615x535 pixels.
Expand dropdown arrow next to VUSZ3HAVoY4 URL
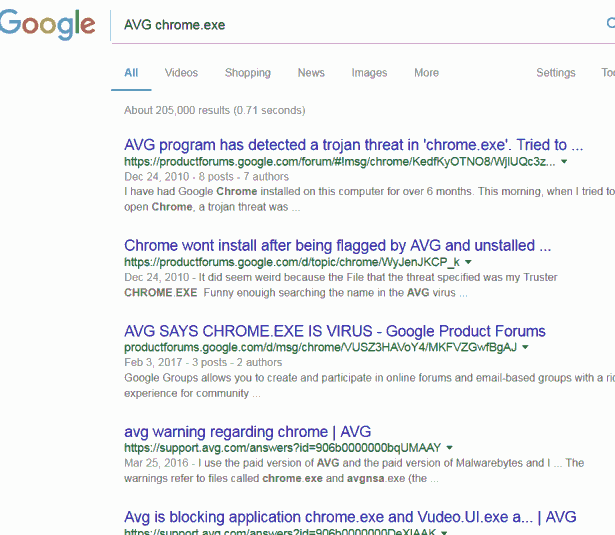point(526,347)
